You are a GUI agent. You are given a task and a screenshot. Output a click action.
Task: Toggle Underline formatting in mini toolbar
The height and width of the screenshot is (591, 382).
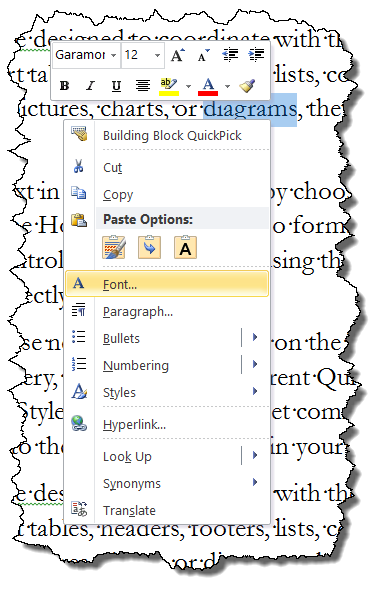[116, 86]
